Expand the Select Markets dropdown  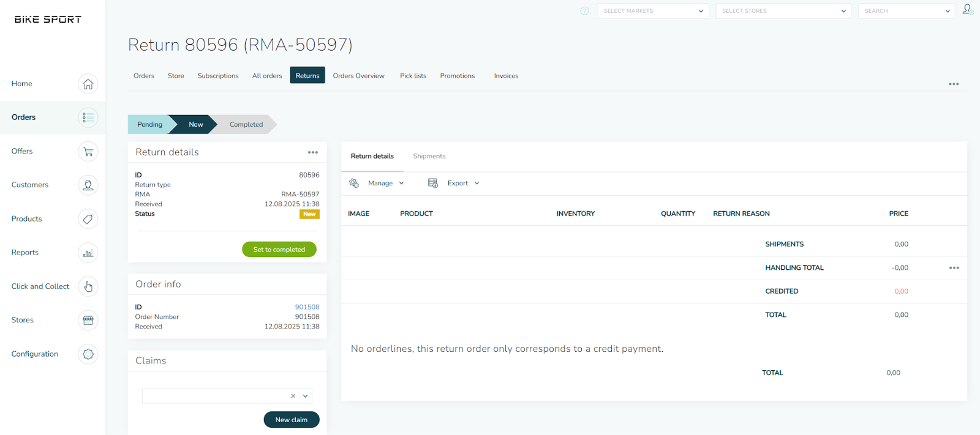(x=652, y=11)
